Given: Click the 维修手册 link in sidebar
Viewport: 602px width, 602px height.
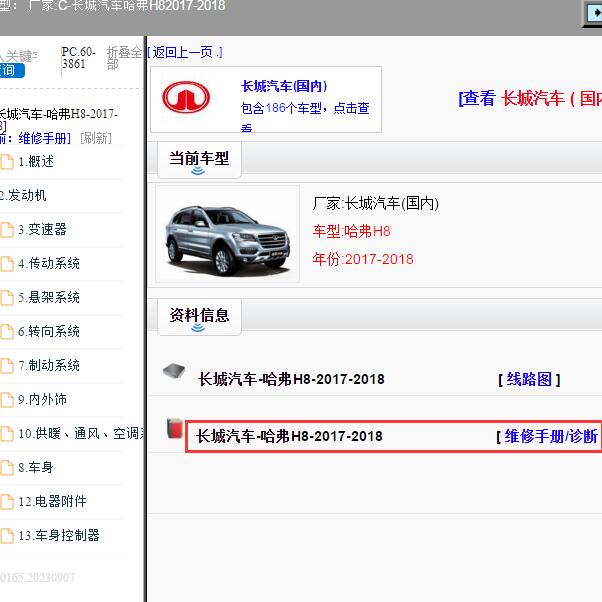Looking at the screenshot, I should pyautogui.click(x=45, y=138).
